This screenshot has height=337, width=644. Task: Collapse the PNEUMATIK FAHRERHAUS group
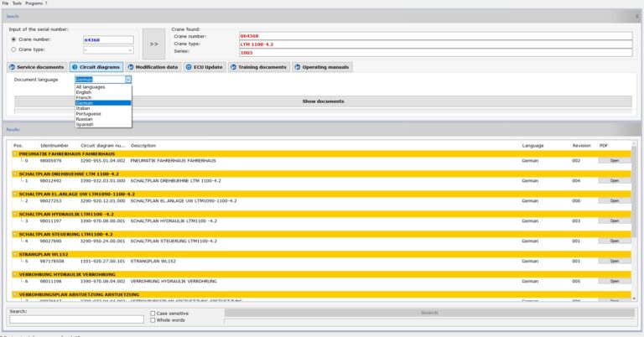[x=15, y=153]
